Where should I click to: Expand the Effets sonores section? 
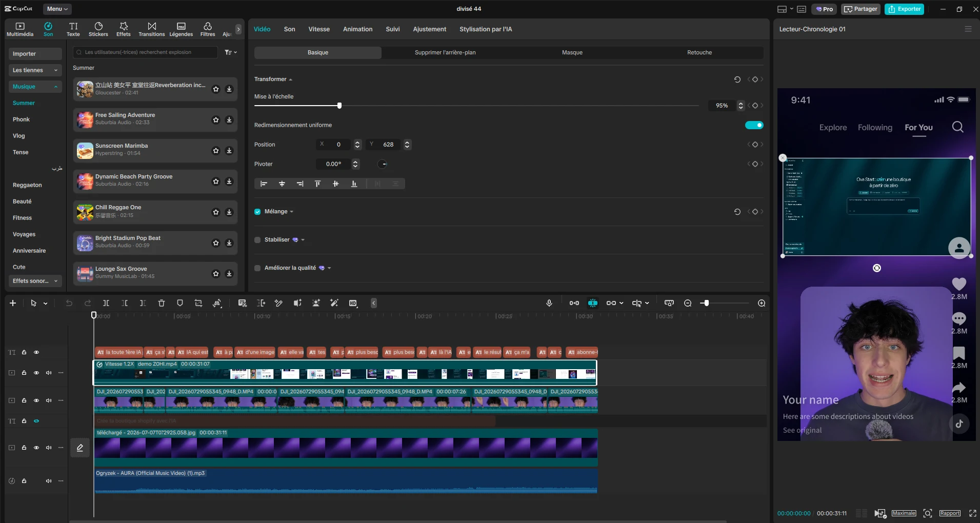(35, 281)
